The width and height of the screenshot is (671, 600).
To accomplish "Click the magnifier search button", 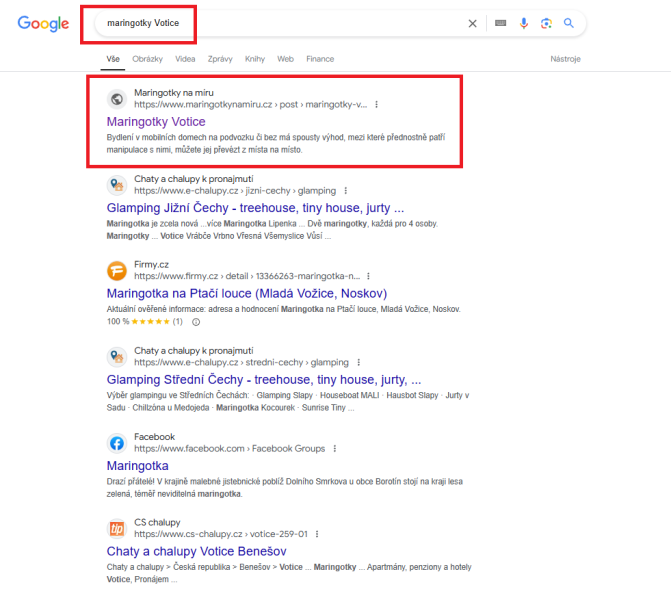I will tap(568, 23).
